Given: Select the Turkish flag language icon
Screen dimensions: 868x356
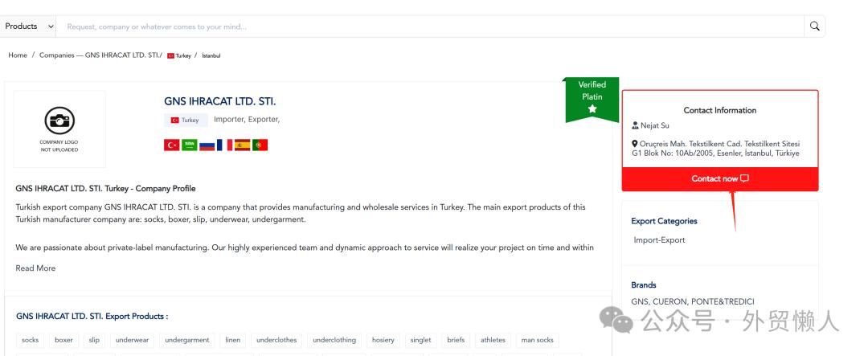Looking at the screenshot, I should pos(172,145).
